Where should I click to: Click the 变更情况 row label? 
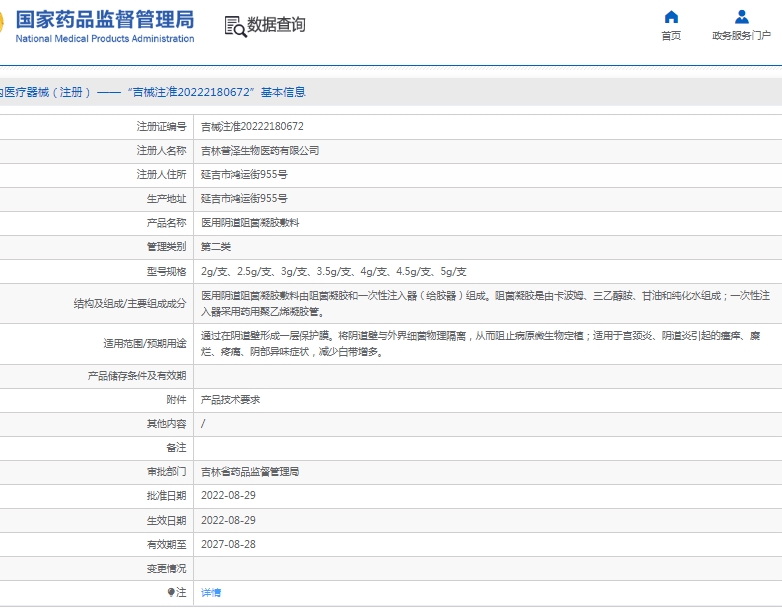(167, 568)
